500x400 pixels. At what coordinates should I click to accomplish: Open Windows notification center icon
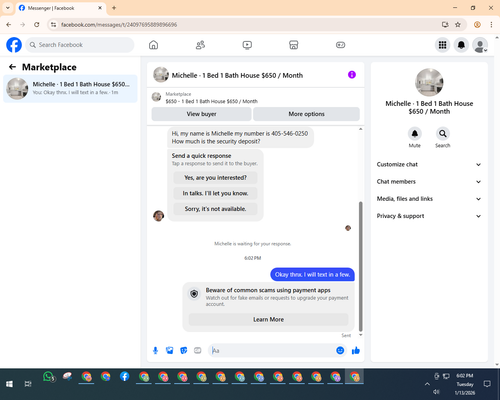[487, 384]
